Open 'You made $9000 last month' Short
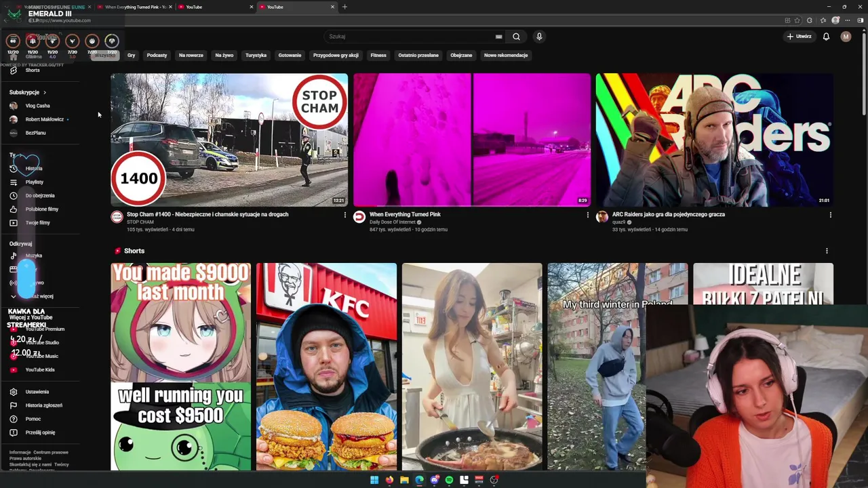868x488 pixels. point(180,367)
